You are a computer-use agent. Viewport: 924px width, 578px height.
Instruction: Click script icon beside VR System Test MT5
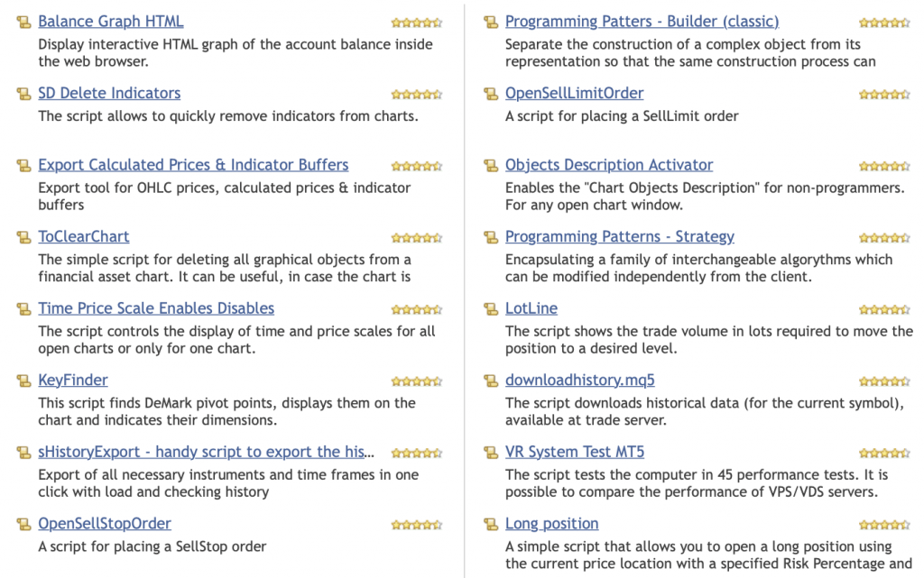(490, 454)
